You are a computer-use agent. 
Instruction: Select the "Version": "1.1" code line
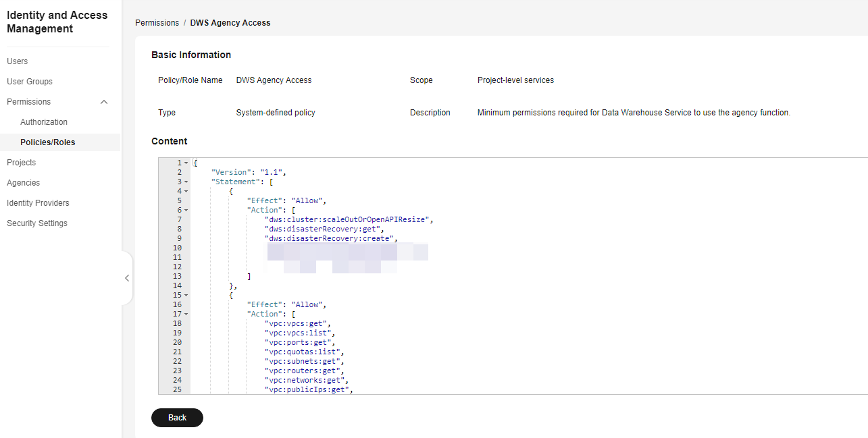coord(249,173)
